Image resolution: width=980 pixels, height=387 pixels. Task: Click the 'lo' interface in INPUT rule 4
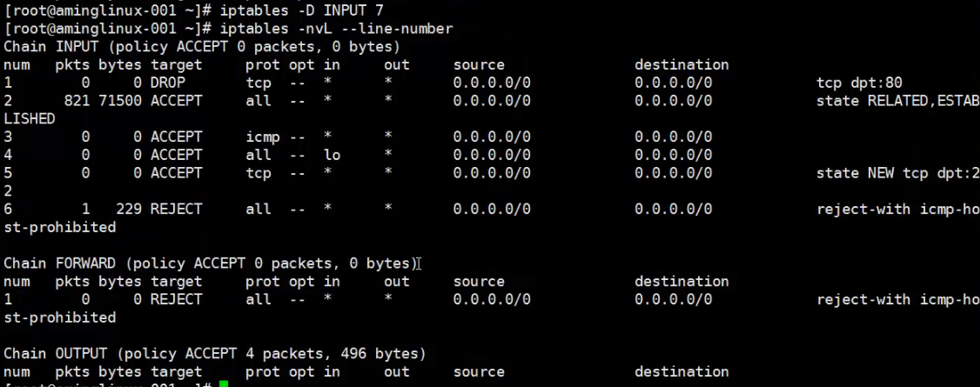click(x=332, y=155)
